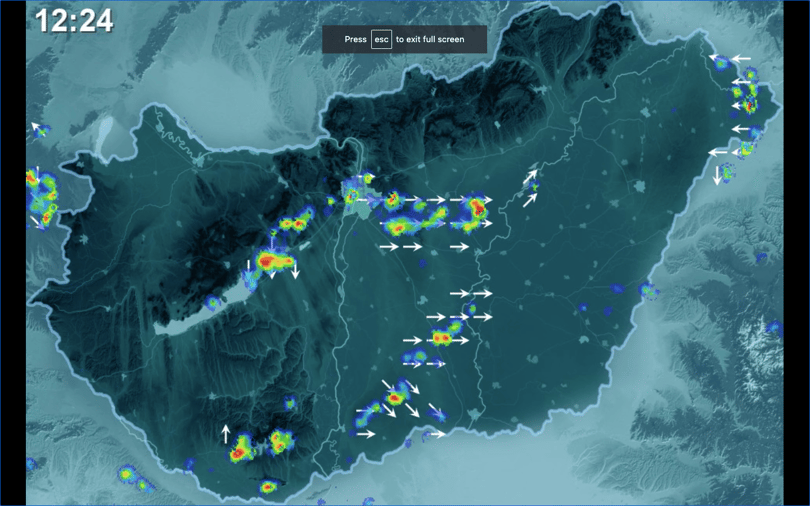Click the 12:24 timestamp overlay
810x506 pixels.
tap(74, 21)
